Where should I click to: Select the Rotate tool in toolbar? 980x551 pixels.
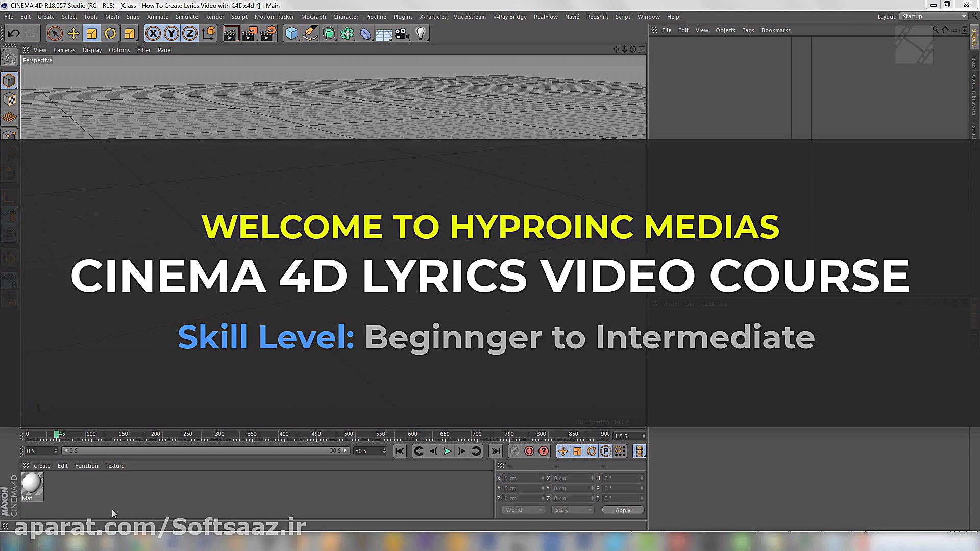pos(110,34)
